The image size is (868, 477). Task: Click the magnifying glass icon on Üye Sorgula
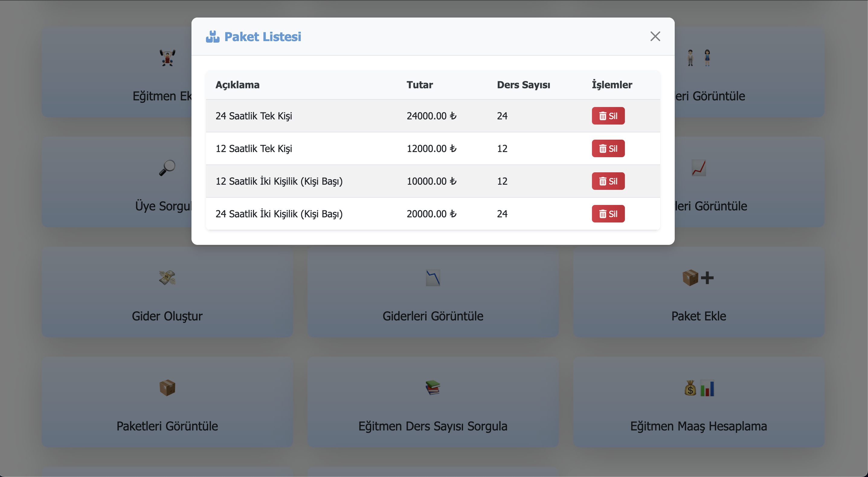pyautogui.click(x=167, y=168)
